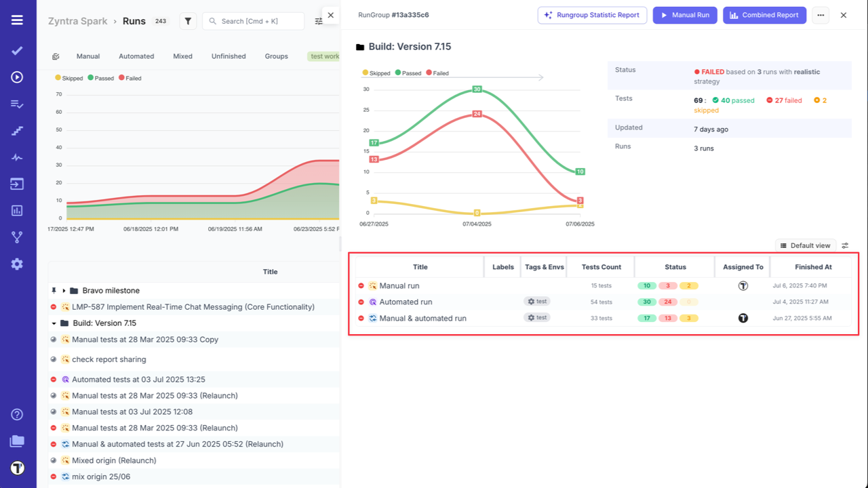Switch to the Automated tab

tap(136, 56)
